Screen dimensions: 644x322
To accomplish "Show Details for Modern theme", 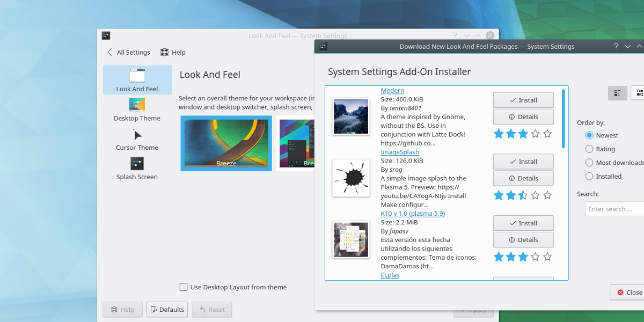I will pyautogui.click(x=523, y=116).
